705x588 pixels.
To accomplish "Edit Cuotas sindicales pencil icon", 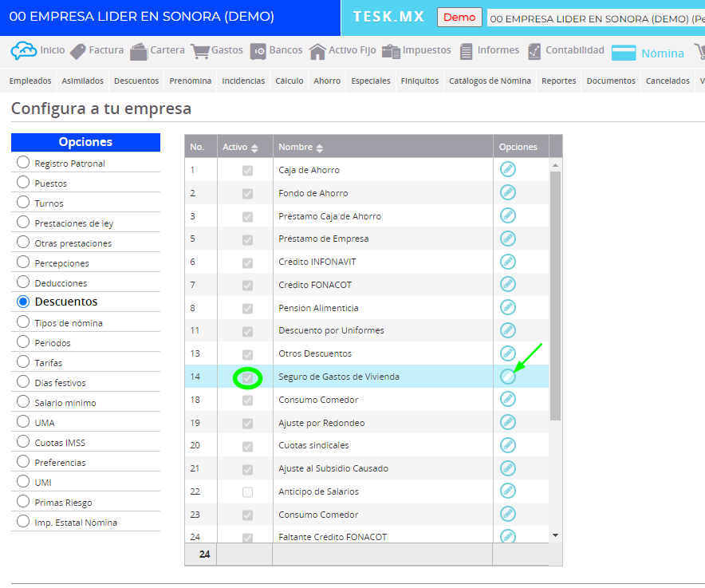I will point(508,445).
